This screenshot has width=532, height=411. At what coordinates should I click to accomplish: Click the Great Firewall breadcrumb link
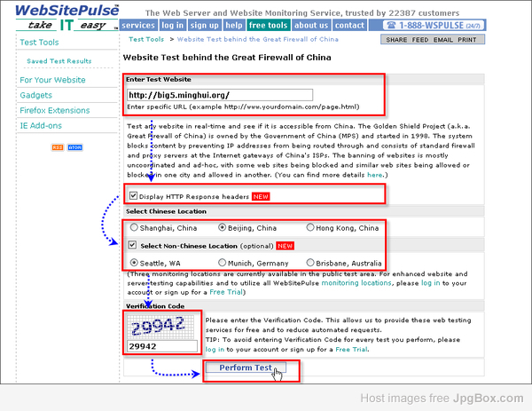pos(258,39)
